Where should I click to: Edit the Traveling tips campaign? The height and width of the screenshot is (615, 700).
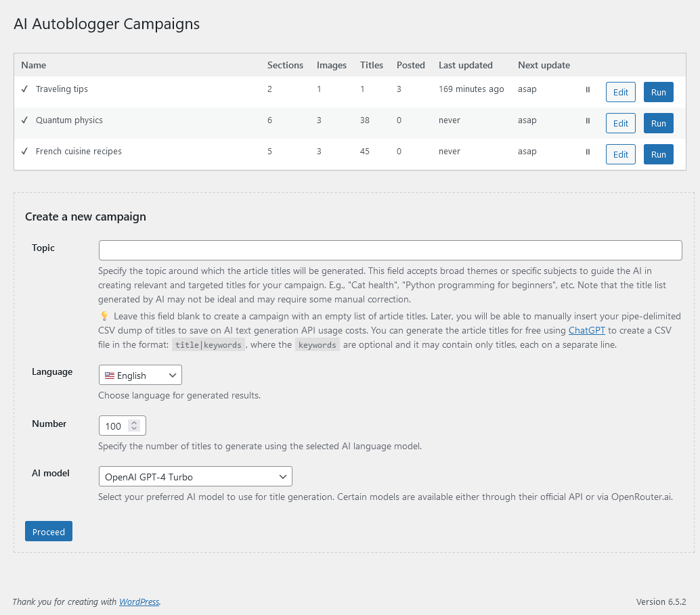pos(620,93)
